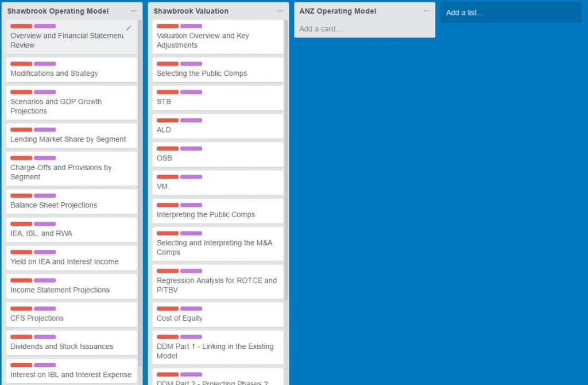
Task: Click the ANZ Operating Model list title
Action: [x=338, y=11]
